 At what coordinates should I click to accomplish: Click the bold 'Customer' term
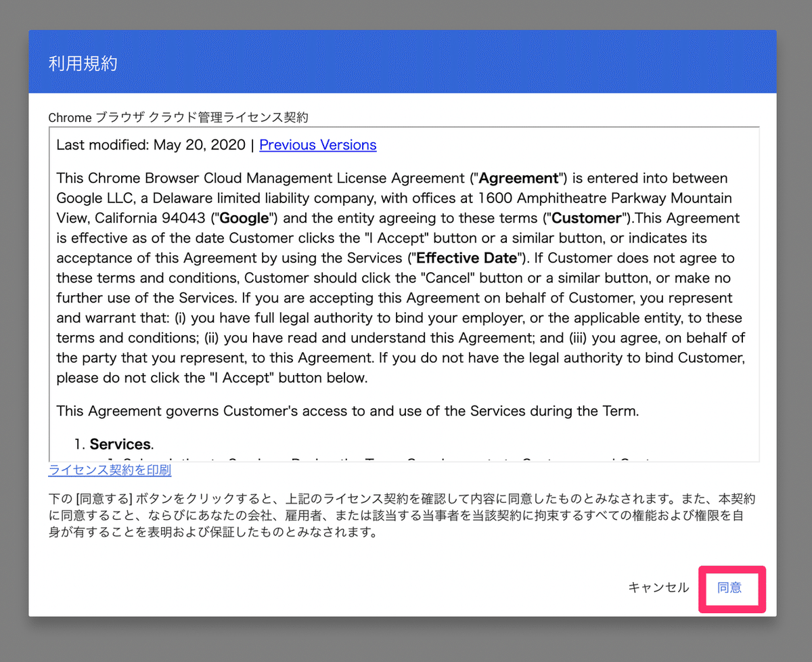click(587, 218)
